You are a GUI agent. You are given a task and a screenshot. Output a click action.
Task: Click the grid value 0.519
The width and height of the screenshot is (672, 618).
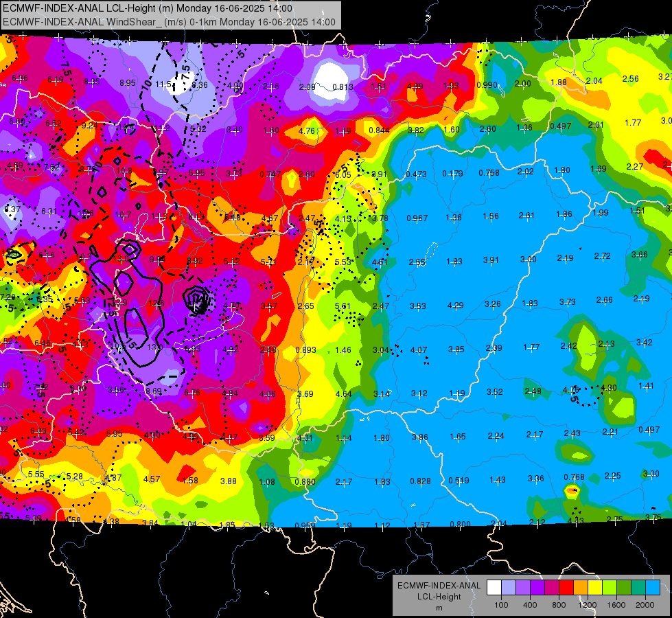[459, 481]
